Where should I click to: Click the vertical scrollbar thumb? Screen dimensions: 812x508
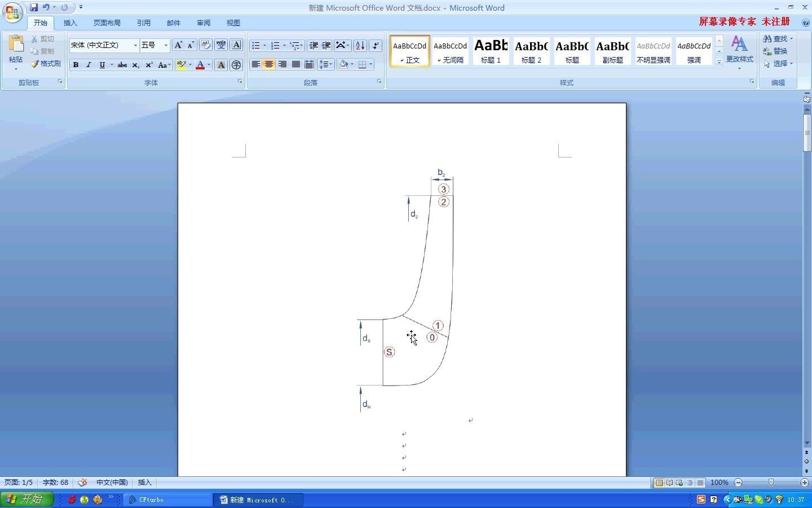click(807, 133)
